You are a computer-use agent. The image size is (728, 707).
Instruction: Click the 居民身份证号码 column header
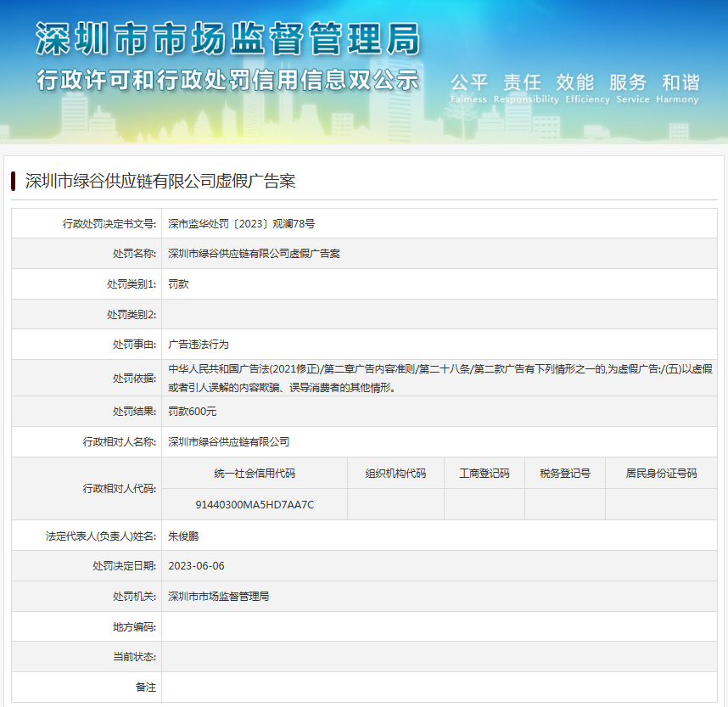[661, 474]
